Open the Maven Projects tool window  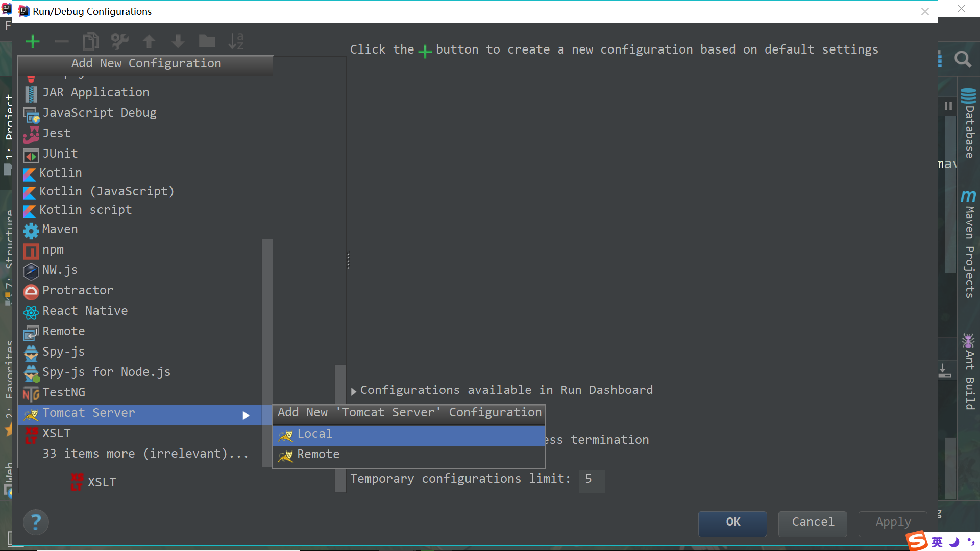tap(968, 245)
